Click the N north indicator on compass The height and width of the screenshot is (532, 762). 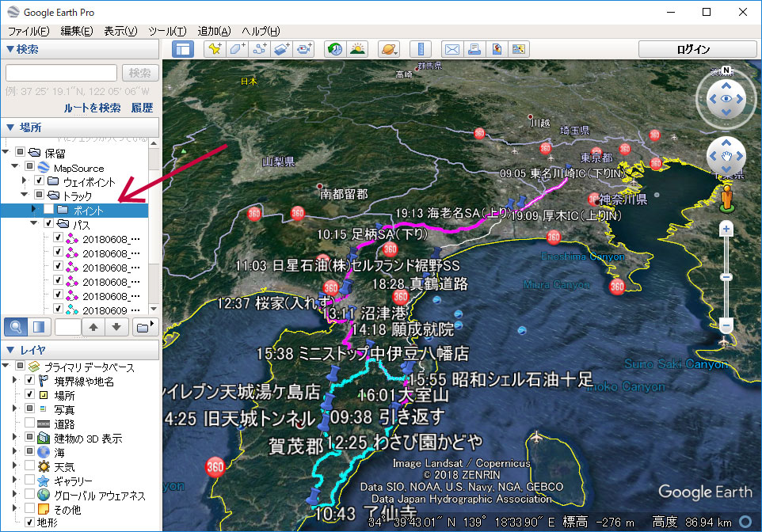coord(726,70)
